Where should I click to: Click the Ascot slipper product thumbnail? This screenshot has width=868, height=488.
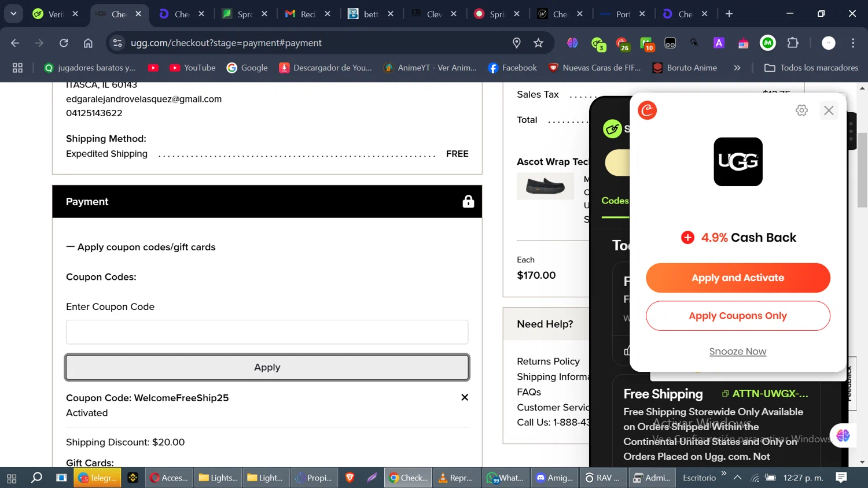[x=545, y=186]
